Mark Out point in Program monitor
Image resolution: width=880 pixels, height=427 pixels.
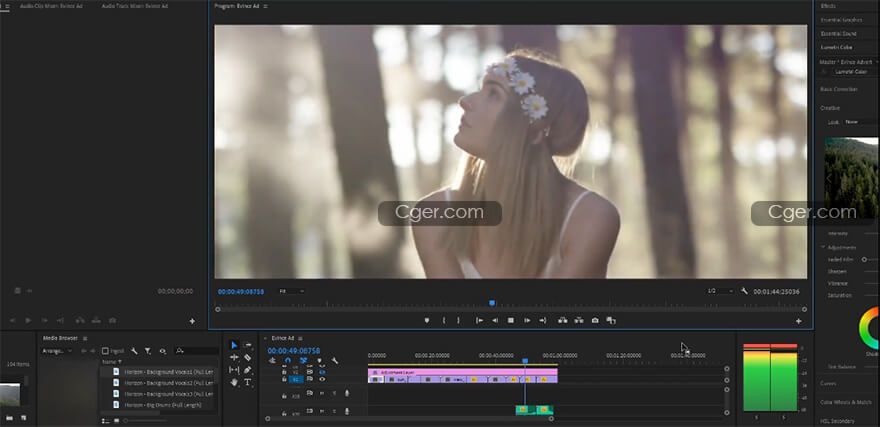[458, 320]
